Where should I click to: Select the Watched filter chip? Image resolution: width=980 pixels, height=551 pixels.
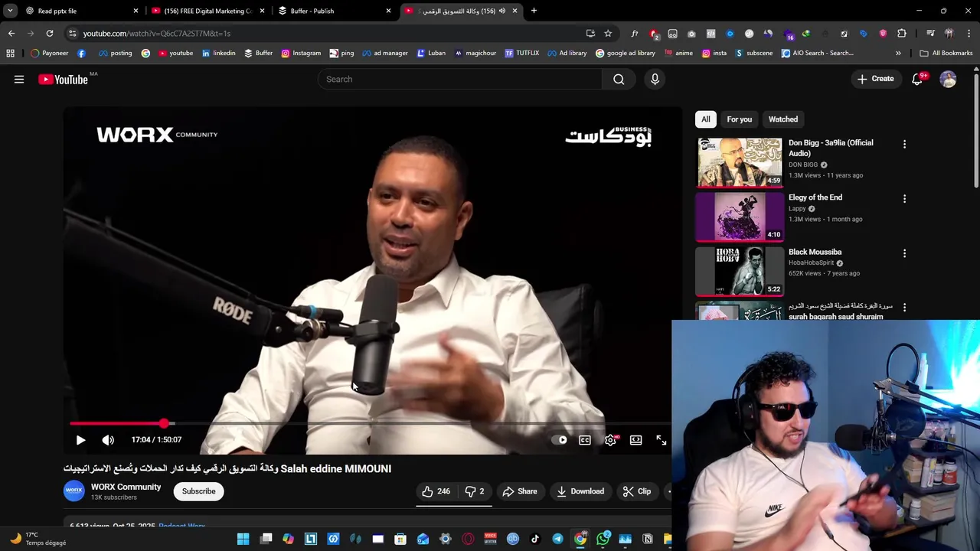click(x=782, y=119)
